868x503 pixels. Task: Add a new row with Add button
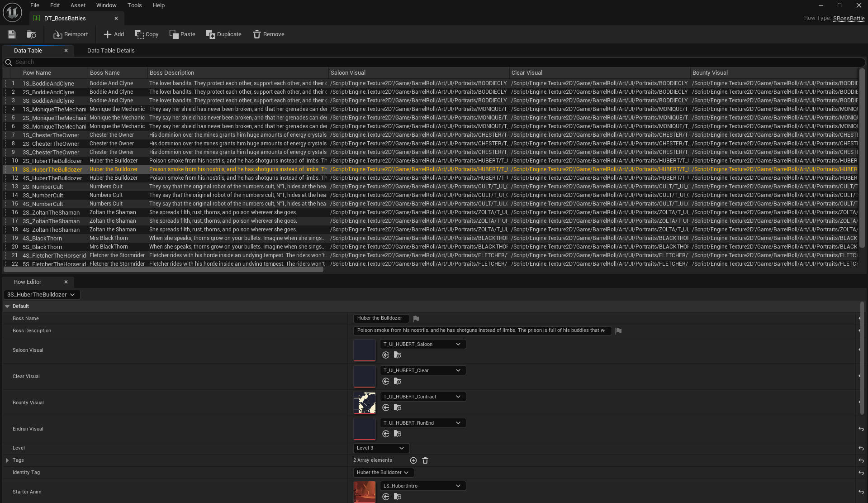[114, 34]
